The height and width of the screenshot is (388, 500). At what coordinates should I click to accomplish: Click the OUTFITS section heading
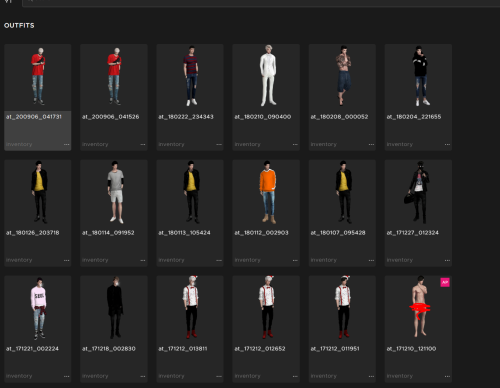point(19,25)
